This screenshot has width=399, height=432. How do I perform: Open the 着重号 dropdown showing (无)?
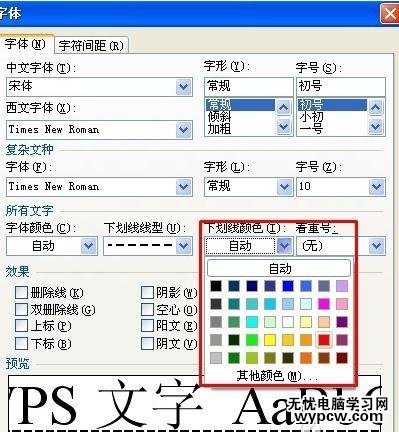pos(376,246)
